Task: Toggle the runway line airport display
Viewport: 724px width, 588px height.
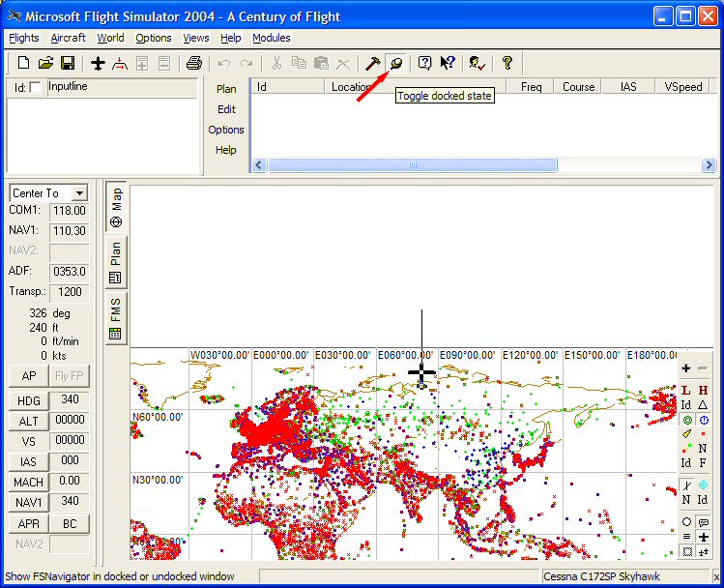Action: pos(686,485)
